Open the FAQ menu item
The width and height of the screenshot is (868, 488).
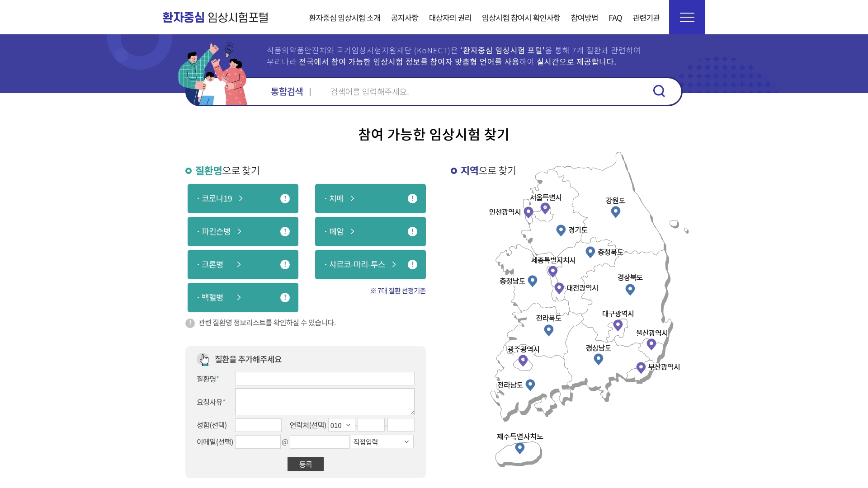[x=615, y=18]
